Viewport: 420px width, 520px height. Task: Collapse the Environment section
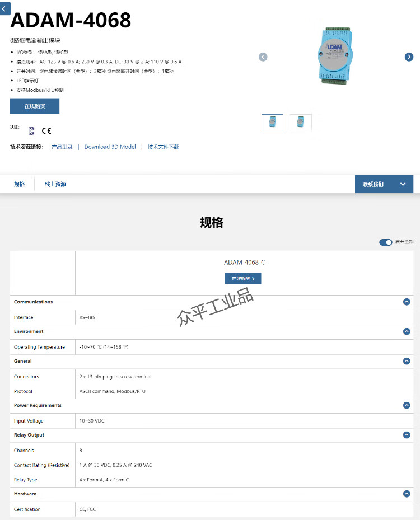point(407,331)
